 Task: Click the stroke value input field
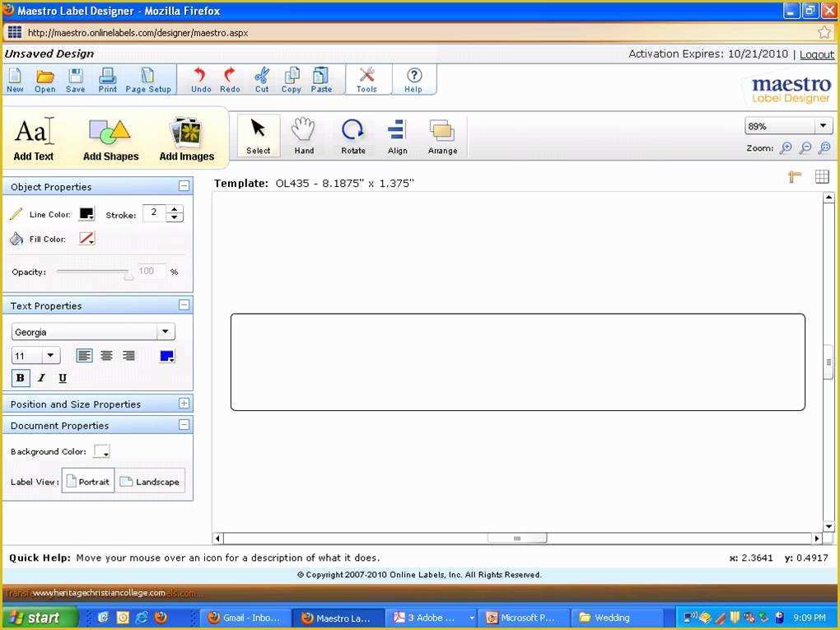(x=155, y=213)
